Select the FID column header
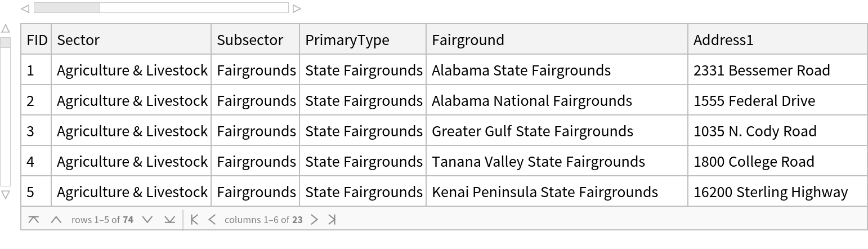Viewport: 868px width, 249px height. tap(37, 40)
